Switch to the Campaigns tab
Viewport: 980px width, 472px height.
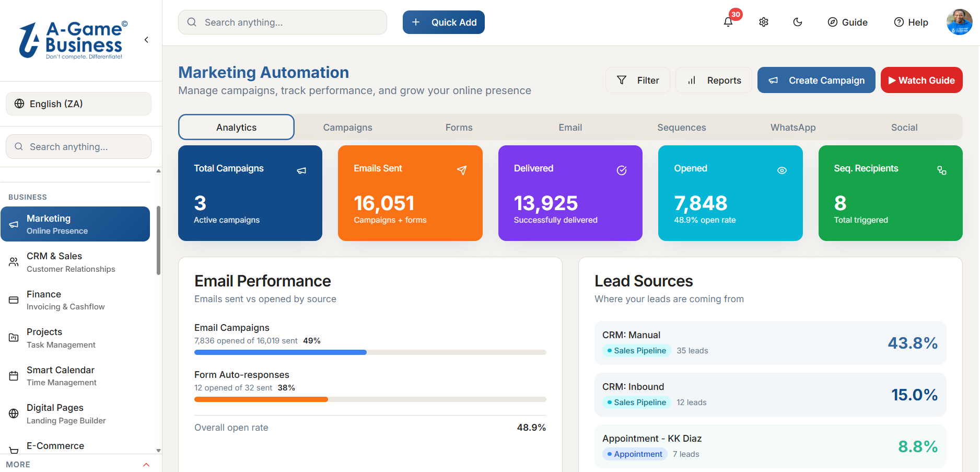347,128
